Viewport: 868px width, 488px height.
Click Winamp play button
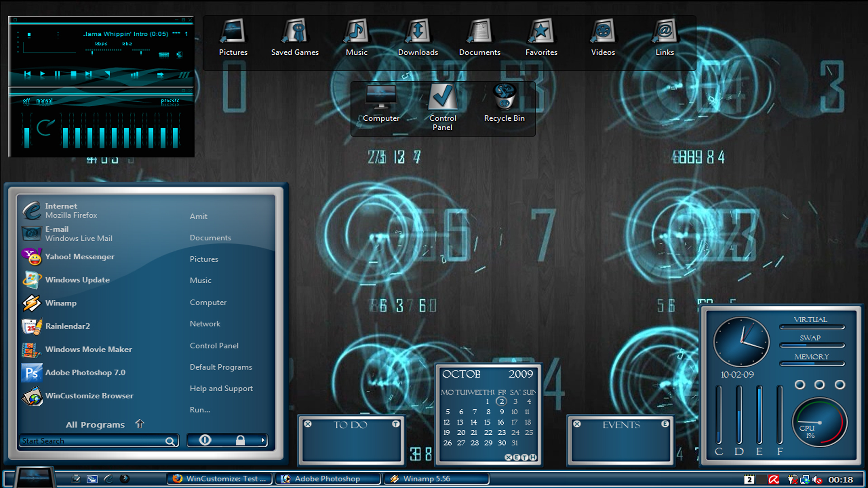point(42,75)
